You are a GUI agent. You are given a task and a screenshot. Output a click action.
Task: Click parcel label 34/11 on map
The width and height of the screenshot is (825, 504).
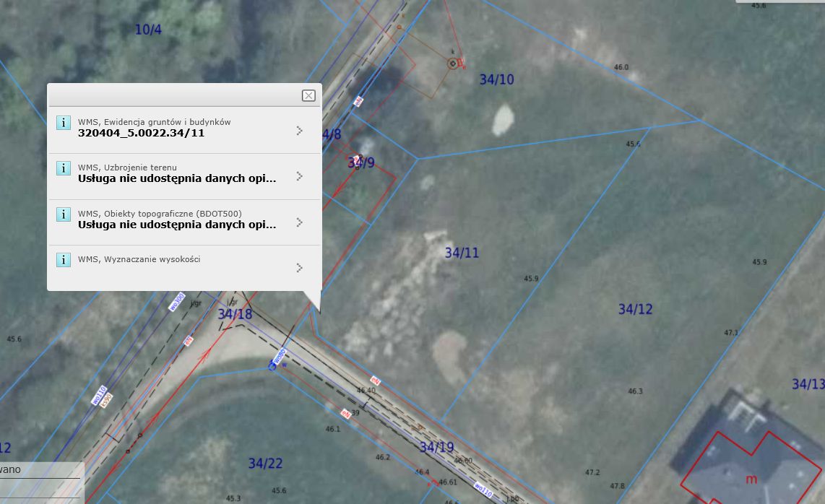point(462,253)
